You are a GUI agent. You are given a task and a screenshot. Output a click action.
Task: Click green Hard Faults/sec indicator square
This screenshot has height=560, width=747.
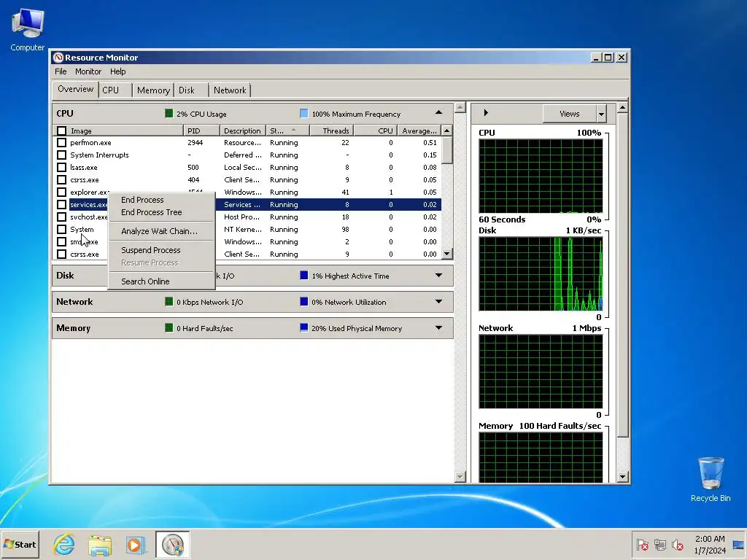pyautogui.click(x=169, y=327)
